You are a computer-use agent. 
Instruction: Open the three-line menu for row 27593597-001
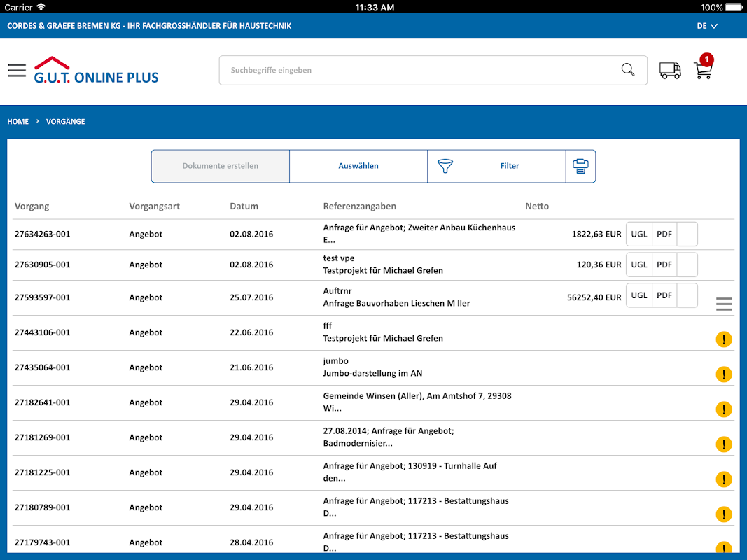[x=724, y=304]
